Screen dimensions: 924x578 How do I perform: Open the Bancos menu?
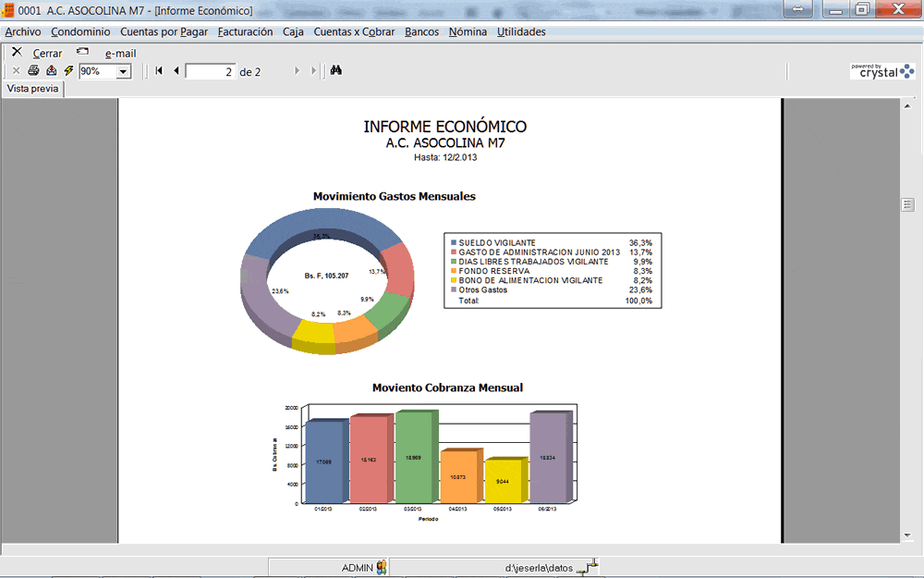[421, 31]
